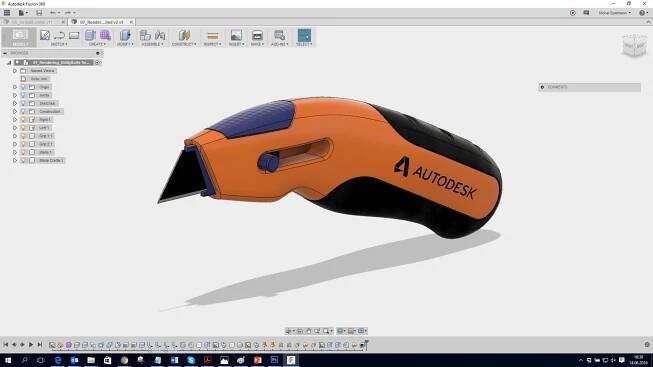Hide the Left:1 component lightbulb
This screenshot has width=653, height=367.
tap(23, 128)
